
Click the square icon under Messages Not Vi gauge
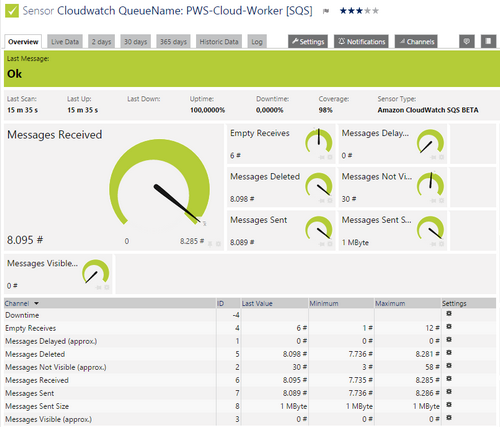tap(441, 201)
